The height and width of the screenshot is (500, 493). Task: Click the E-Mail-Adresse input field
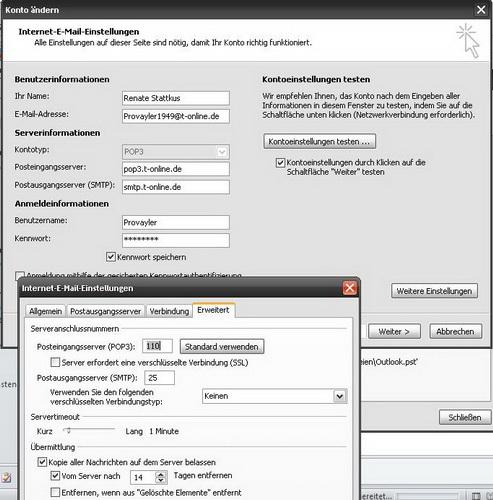(176, 116)
